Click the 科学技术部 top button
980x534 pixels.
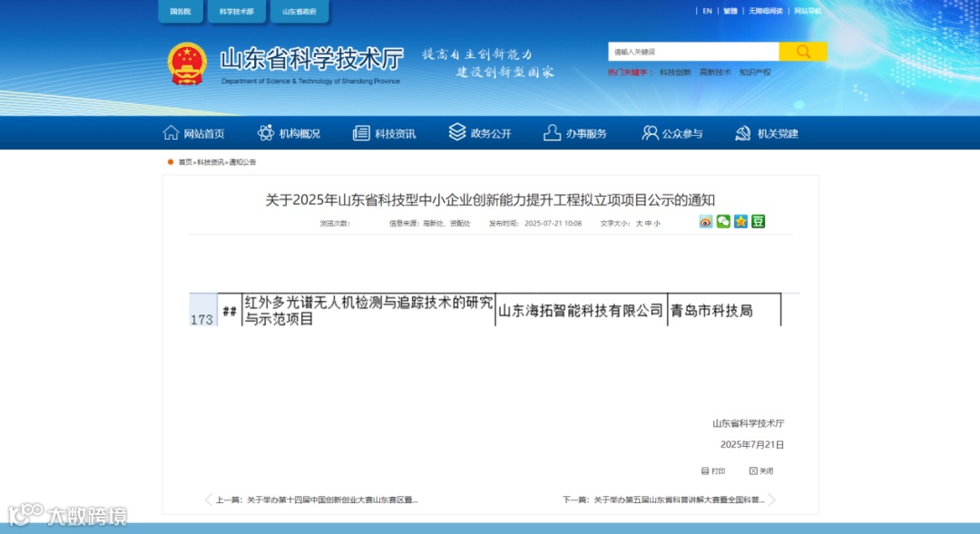click(x=236, y=11)
